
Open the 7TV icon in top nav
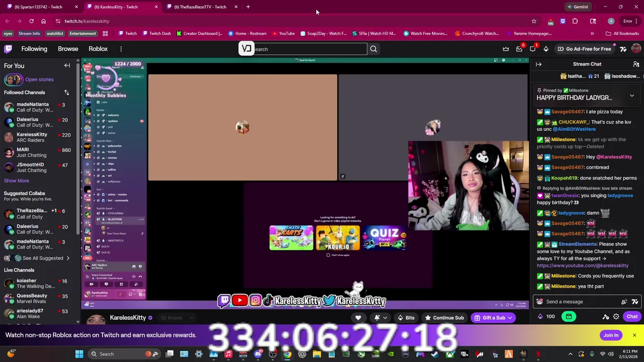click(623, 49)
